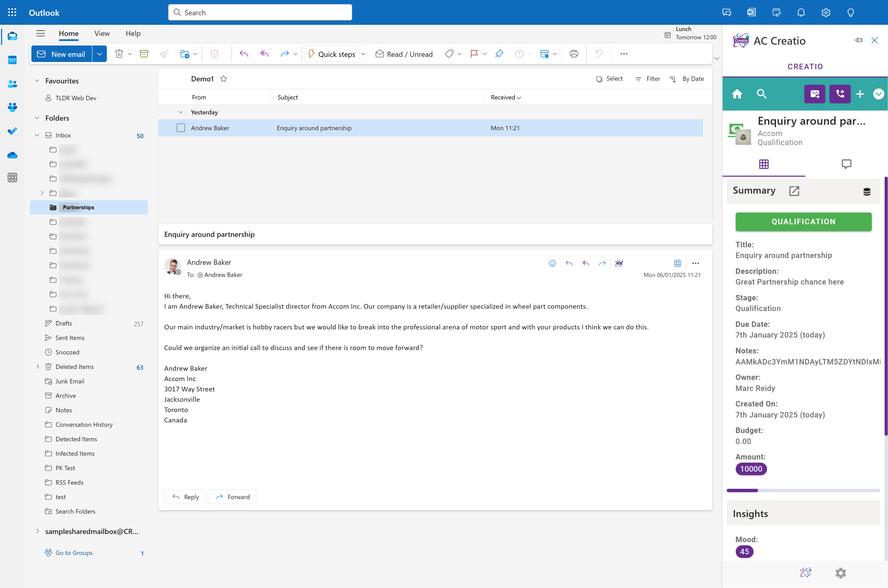Click the New email button
Image resolution: width=888 pixels, height=588 pixels.
(x=62, y=54)
